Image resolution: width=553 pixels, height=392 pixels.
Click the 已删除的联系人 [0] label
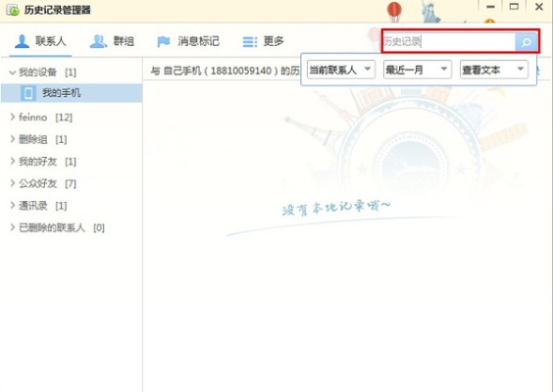tap(62, 227)
